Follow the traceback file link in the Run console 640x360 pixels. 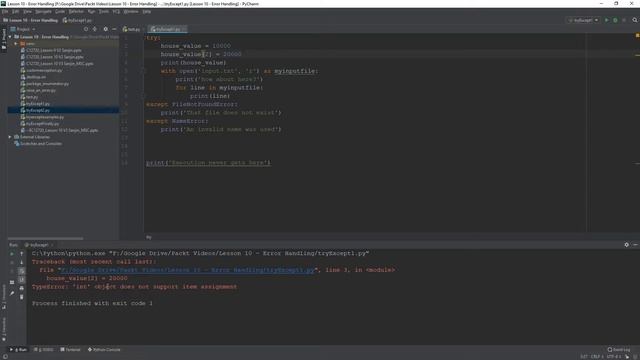click(188, 270)
